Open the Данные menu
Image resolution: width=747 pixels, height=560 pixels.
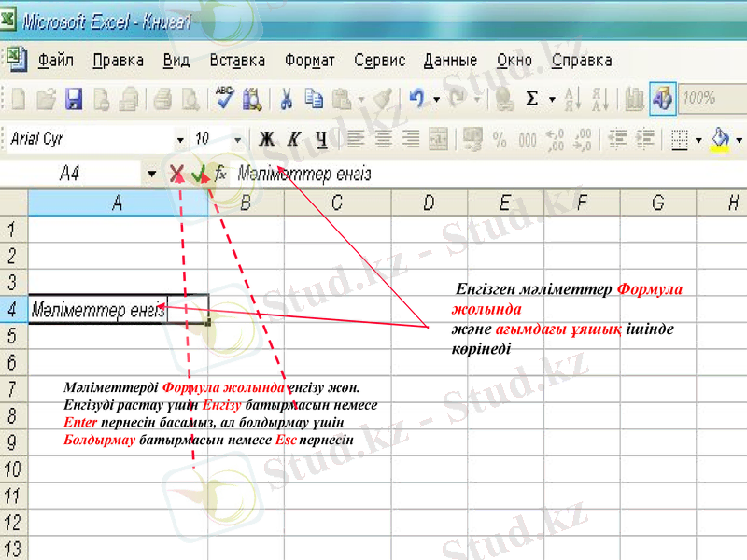451,59
